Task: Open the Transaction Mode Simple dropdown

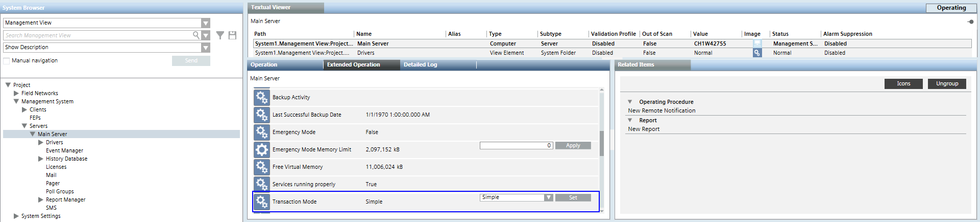Action: (x=548, y=197)
